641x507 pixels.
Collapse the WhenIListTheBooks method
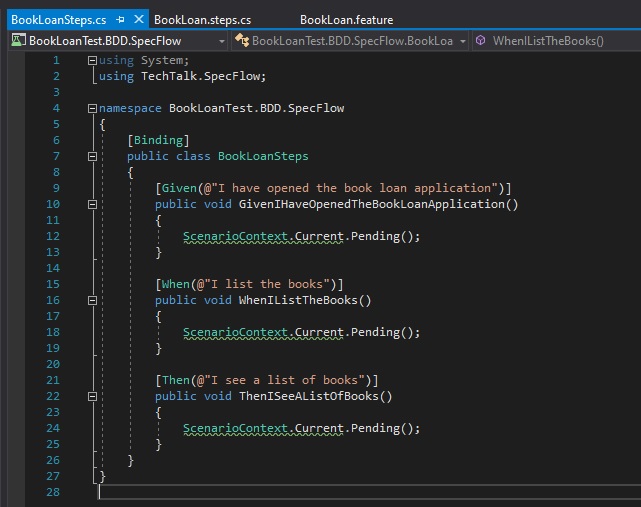[x=92, y=301]
